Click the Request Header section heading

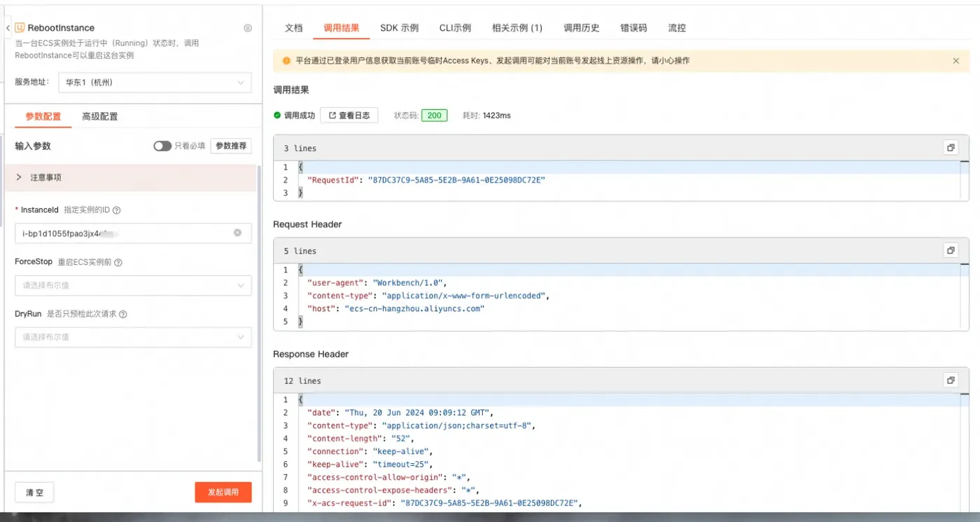307,224
